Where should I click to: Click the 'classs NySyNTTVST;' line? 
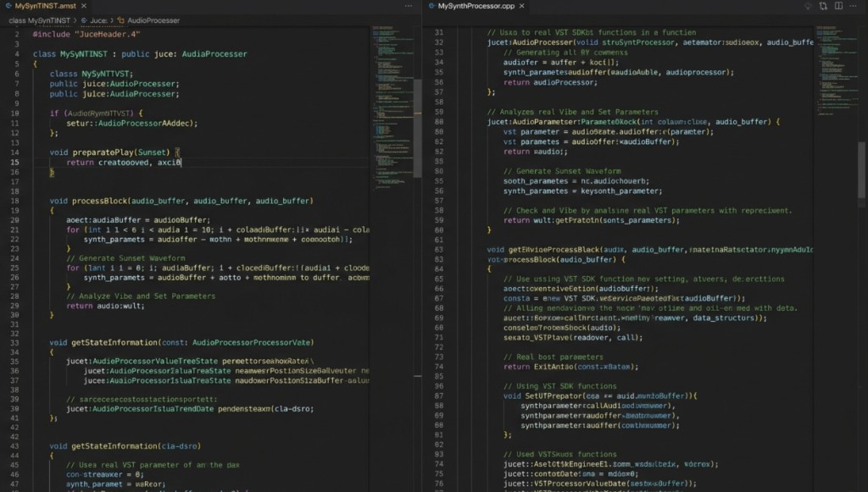(x=92, y=74)
